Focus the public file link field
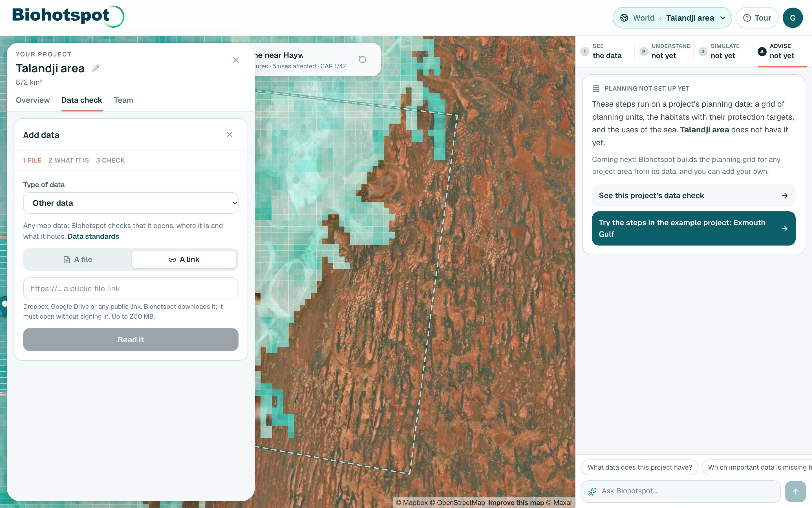Image resolution: width=812 pixels, height=508 pixels. pos(131,289)
